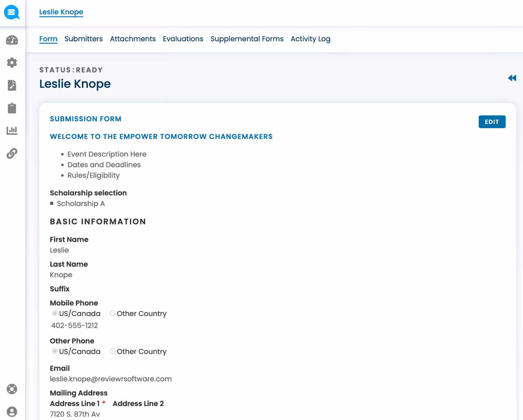Click the Last Name value Knope
523x420 pixels.
point(61,275)
